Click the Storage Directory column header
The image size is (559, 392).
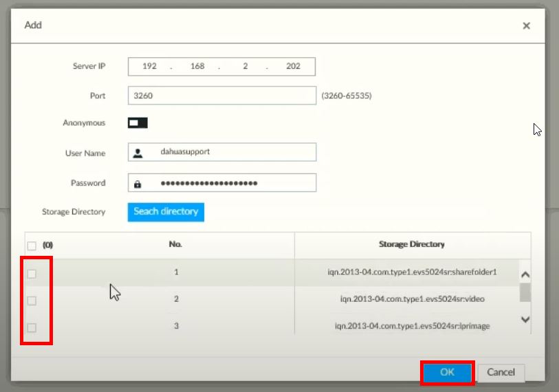(412, 244)
